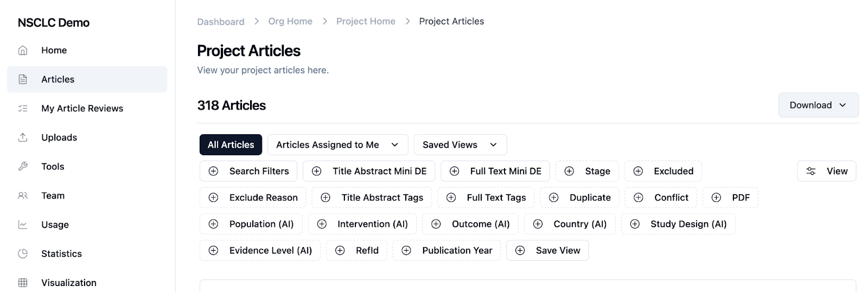Expand the Download dropdown
The height and width of the screenshot is (292, 868).
click(818, 105)
